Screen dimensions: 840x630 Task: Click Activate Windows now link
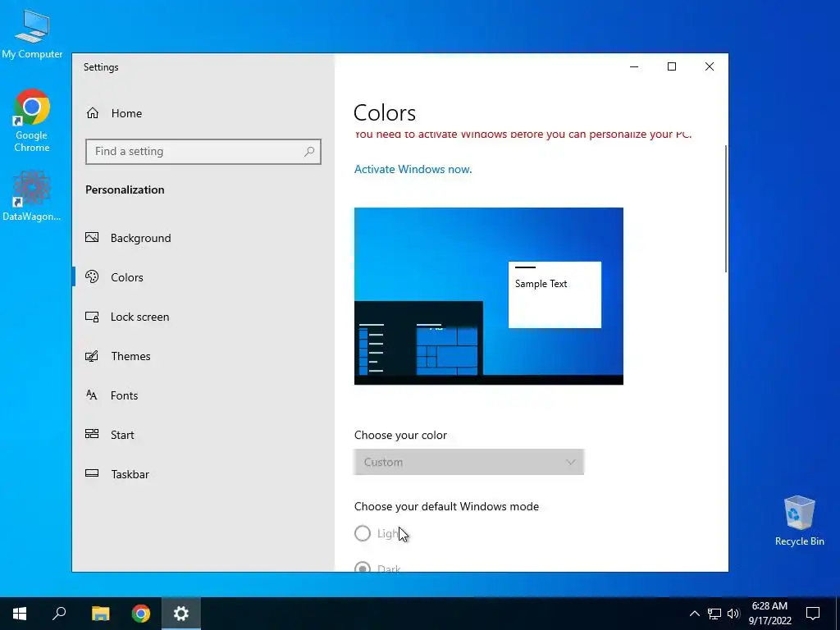413,169
